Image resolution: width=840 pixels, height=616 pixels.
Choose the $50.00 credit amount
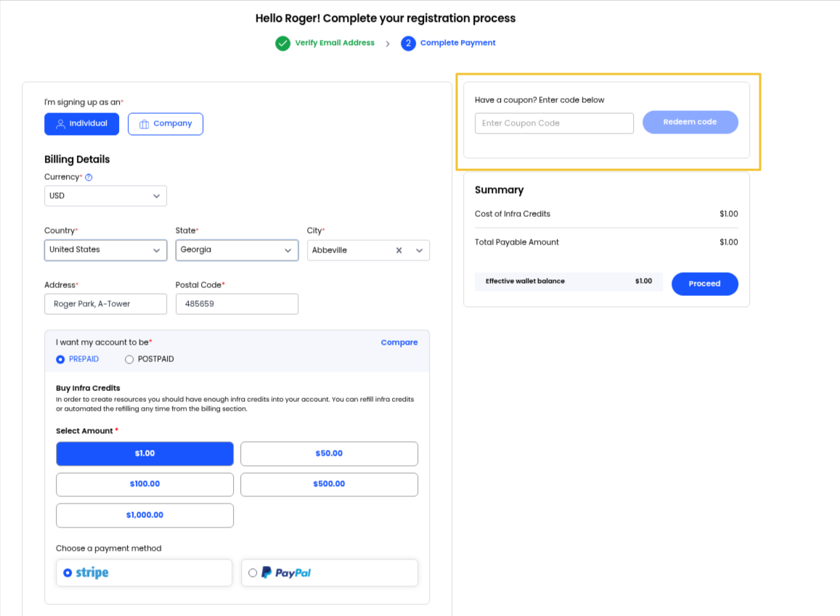pyautogui.click(x=329, y=454)
